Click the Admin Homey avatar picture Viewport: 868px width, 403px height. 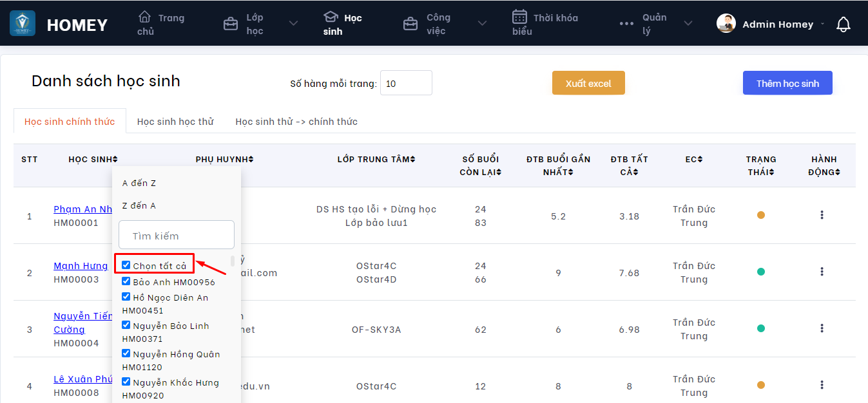pyautogui.click(x=726, y=24)
